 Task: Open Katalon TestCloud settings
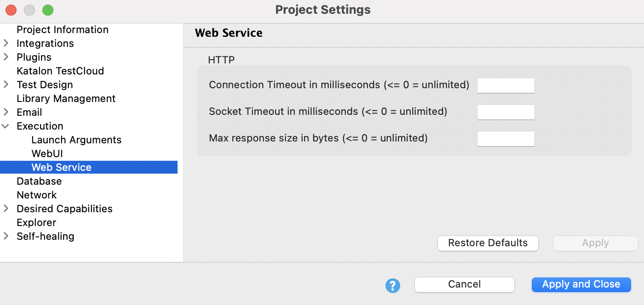click(60, 71)
